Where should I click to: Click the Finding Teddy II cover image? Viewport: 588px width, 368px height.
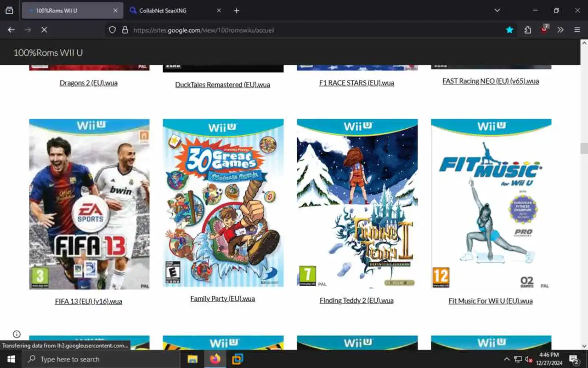tap(357, 204)
